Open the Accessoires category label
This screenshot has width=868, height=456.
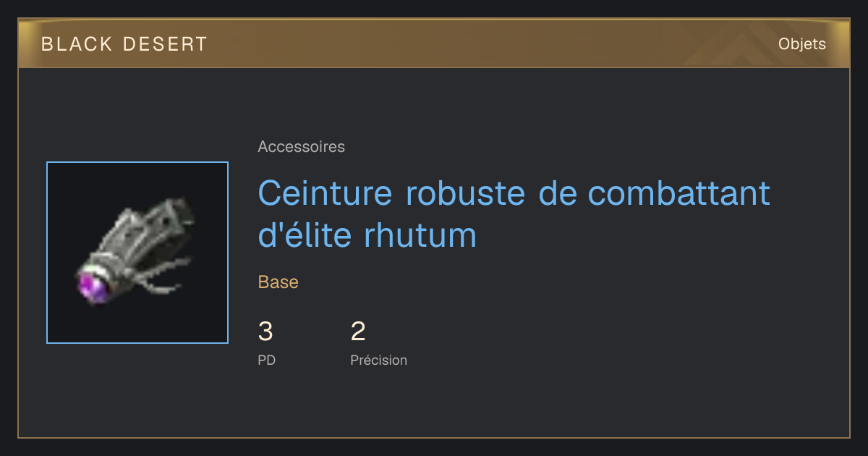pyautogui.click(x=301, y=147)
